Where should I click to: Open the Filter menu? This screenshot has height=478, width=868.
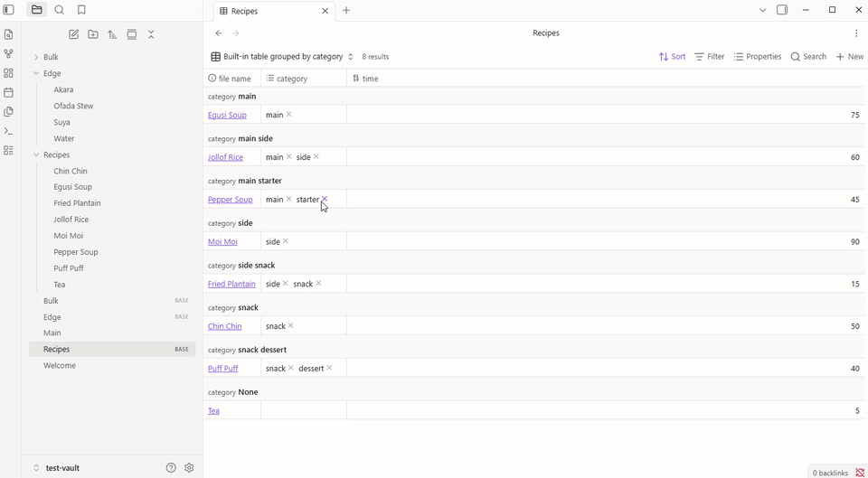pos(710,56)
